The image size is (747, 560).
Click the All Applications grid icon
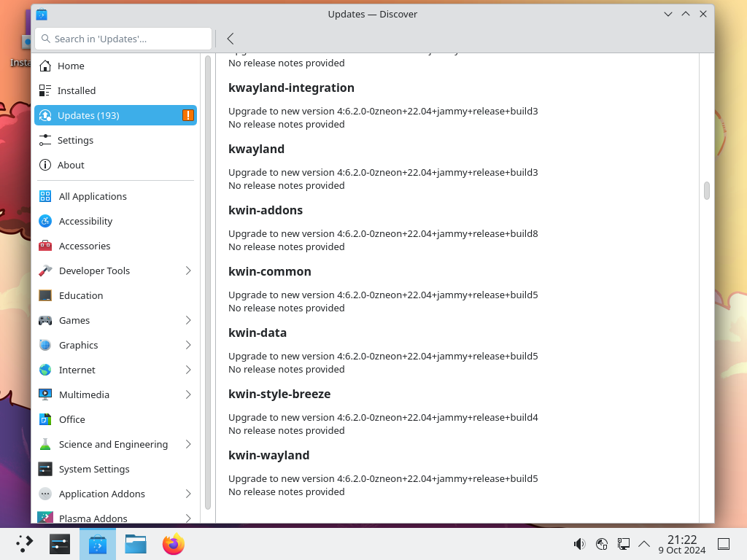[45, 196]
